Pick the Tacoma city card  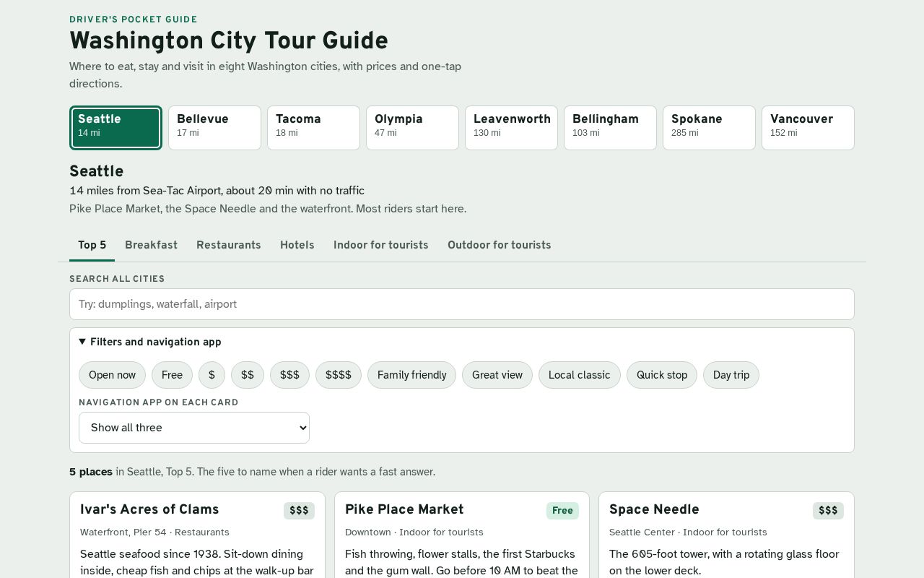click(x=313, y=128)
